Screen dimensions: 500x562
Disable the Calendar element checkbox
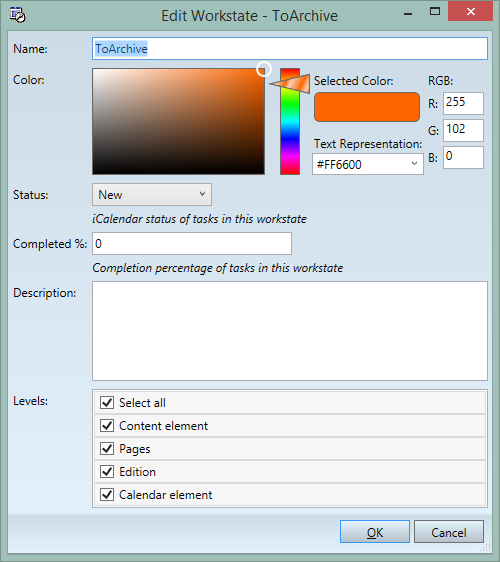107,495
